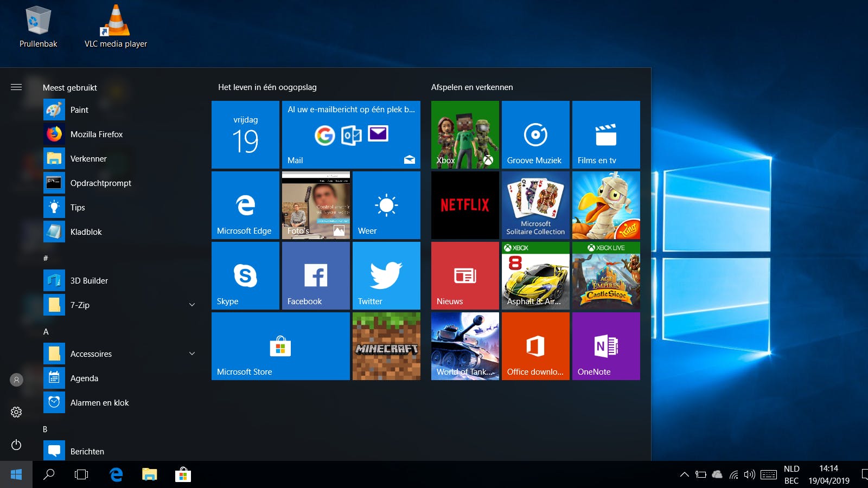The image size is (868, 488).
Task: Click the Windows Start button
Action: coord(16,474)
